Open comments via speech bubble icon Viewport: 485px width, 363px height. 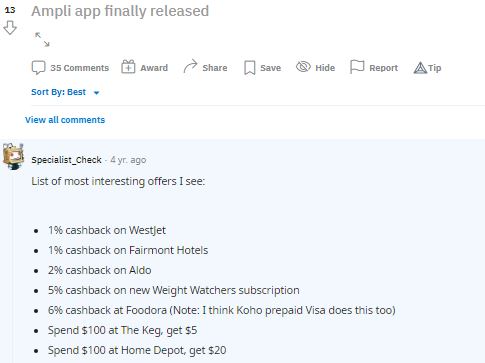click(x=38, y=68)
